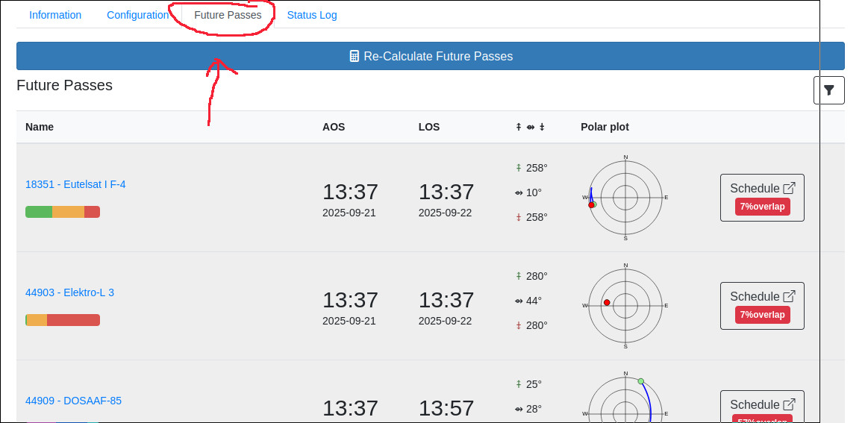
Task: Click calculator icon in Re-Calculate button
Action: point(355,56)
